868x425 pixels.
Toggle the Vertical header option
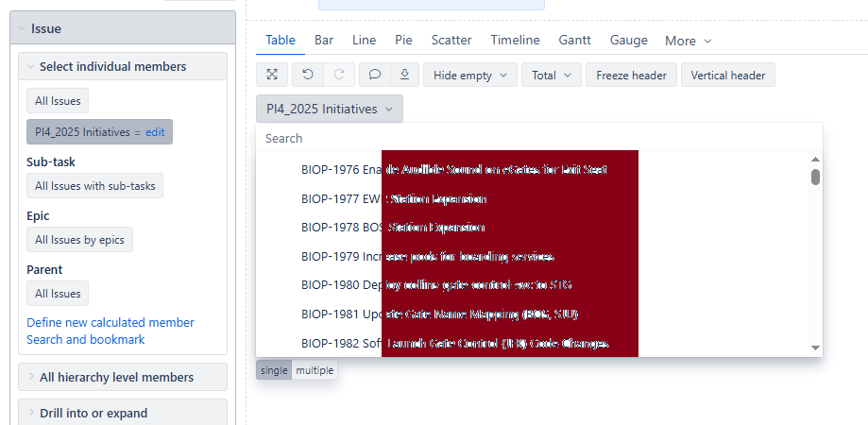(727, 76)
